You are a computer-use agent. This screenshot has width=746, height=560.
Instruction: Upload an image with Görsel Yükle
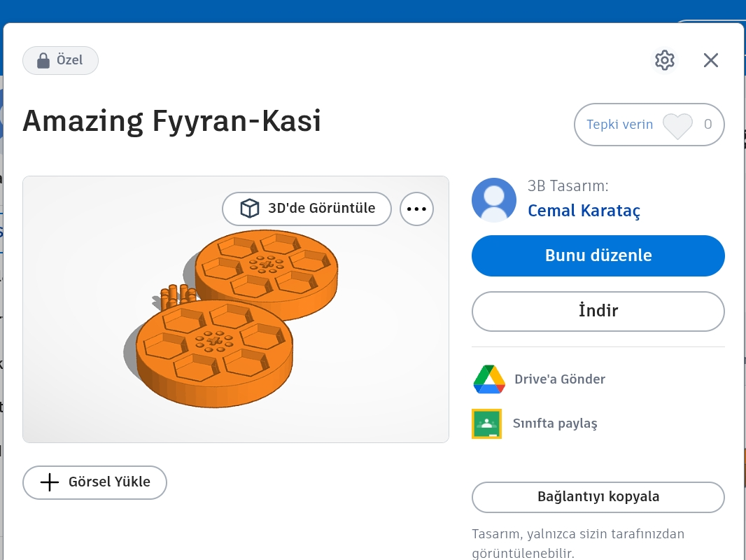tap(94, 482)
